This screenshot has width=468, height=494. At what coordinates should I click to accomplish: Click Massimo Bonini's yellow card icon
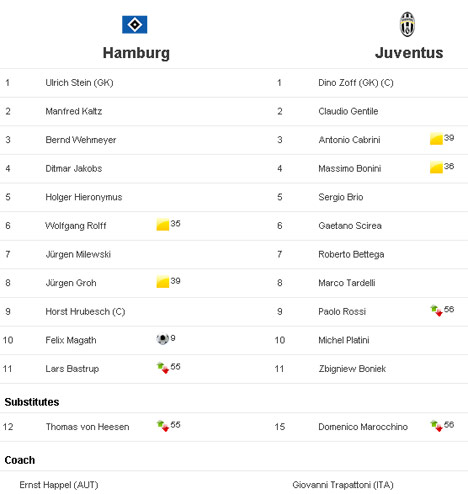click(436, 167)
